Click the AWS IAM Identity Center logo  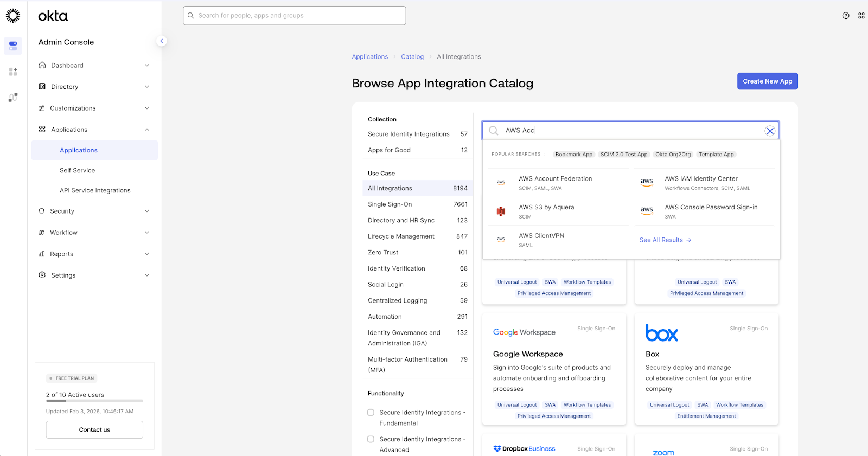(647, 183)
